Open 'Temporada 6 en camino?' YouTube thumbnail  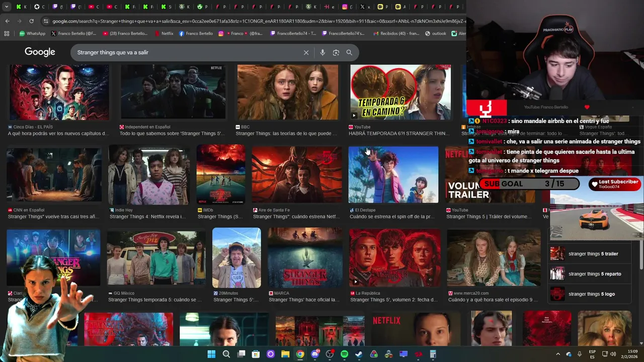click(400, 92)
